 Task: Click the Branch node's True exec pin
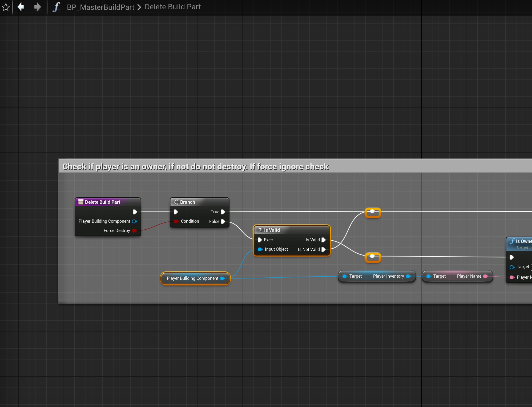[223, 212]
